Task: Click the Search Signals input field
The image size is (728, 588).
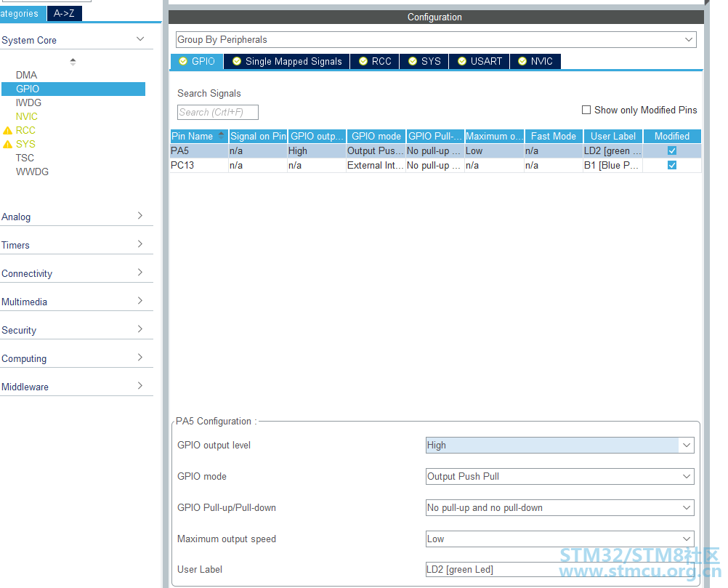Action: pos(218,113)
